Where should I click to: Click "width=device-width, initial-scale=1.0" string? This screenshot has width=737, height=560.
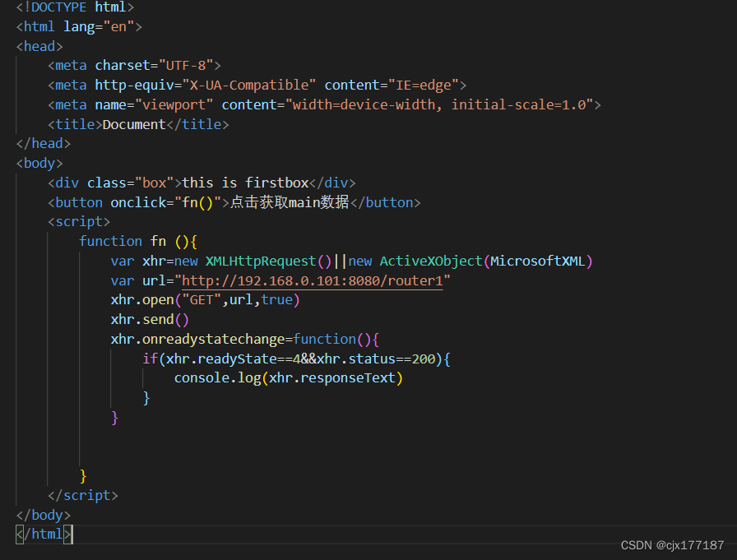click(x=439, y=104)
